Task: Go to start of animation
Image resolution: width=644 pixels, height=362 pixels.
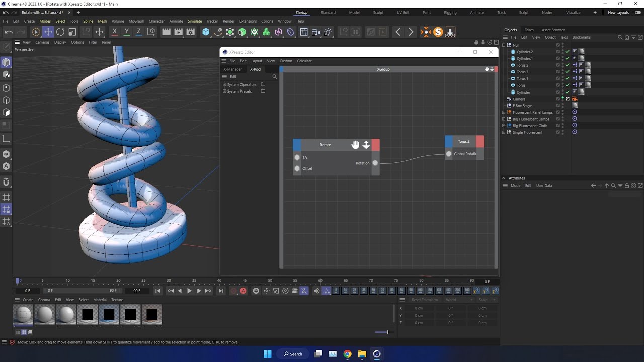Action: tap(158, 291)
